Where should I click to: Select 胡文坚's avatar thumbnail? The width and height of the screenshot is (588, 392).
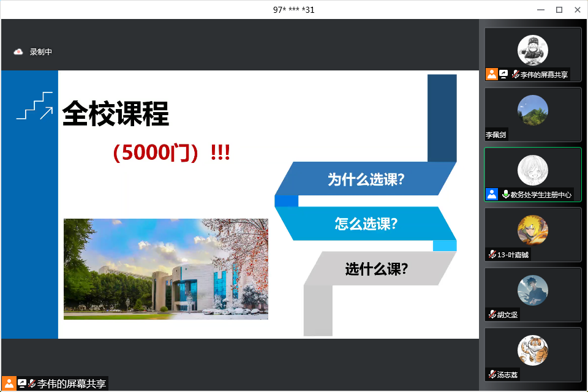(x=532, y=290)
